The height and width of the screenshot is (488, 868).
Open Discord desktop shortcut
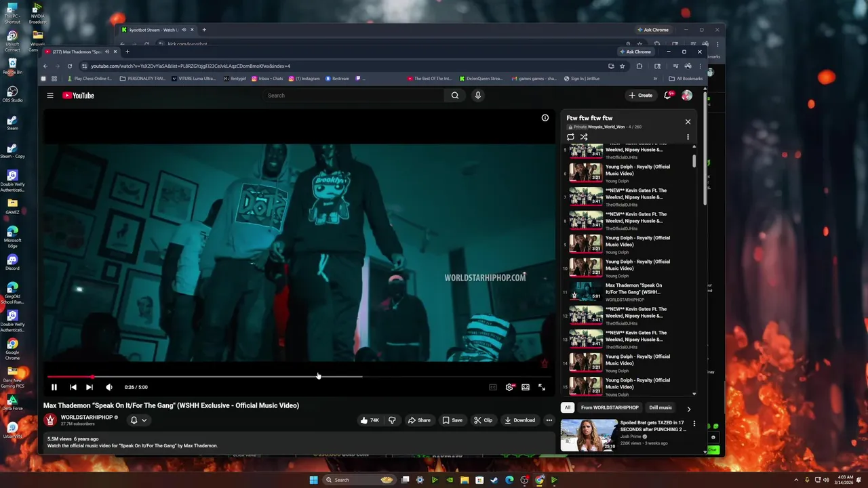point(12,262)
